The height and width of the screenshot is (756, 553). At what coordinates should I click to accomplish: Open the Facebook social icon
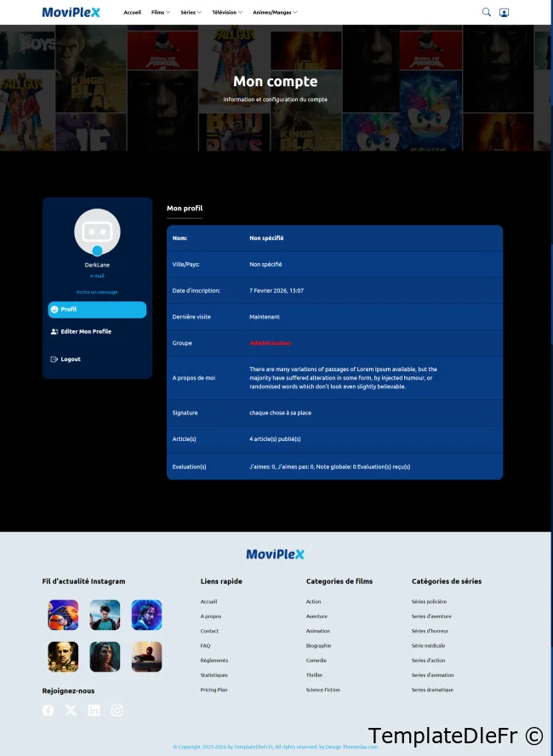pos(48,710)
